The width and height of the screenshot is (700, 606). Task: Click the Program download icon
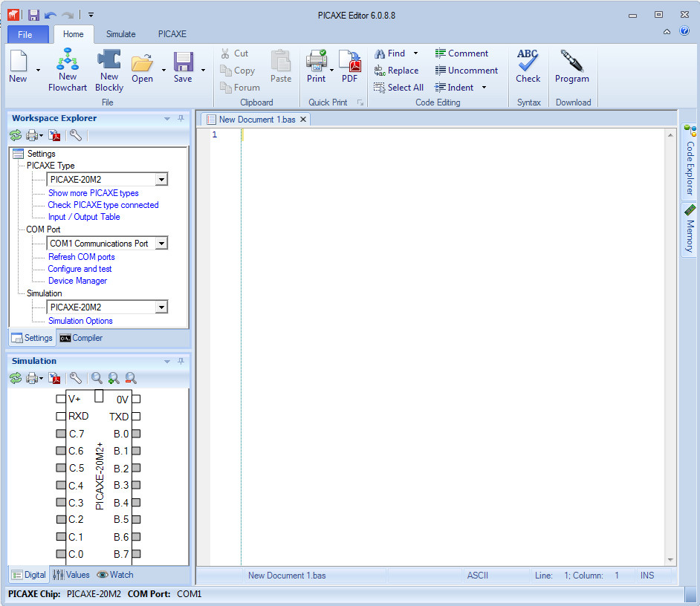click(572, 67)
